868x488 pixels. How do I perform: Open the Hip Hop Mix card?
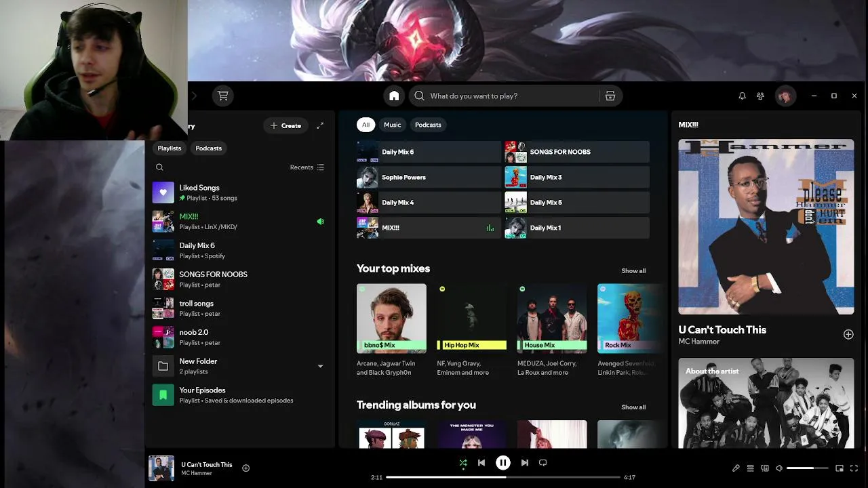coord(472,330)
